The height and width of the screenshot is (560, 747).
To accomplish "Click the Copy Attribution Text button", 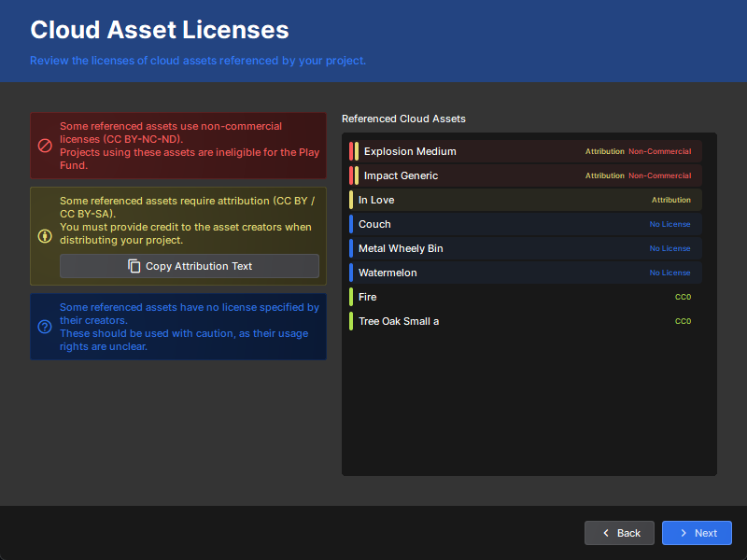I will click(190, 266).
